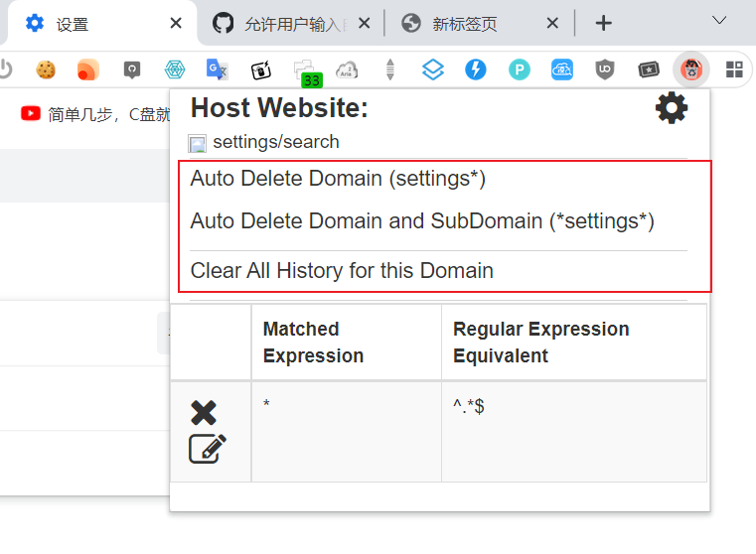Click the blue lightning bolt extension
The image size is (756, 554).
click(x=476, y=69)
